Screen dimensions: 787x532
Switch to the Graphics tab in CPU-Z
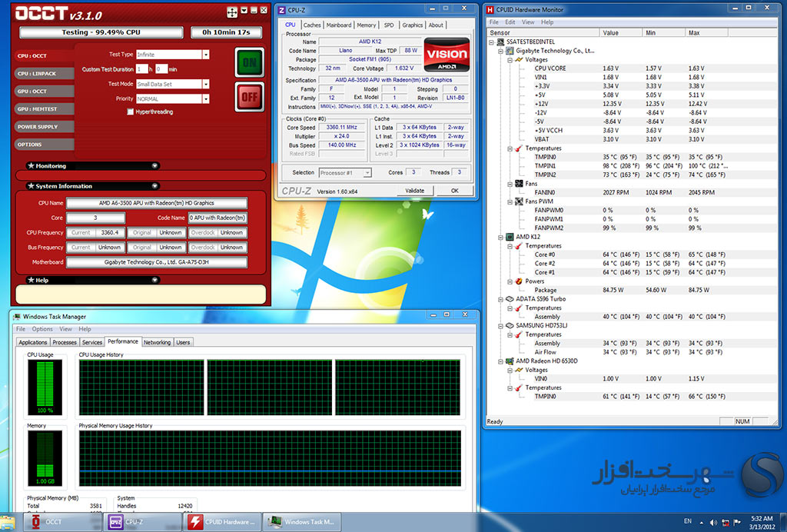pos(413,25)
